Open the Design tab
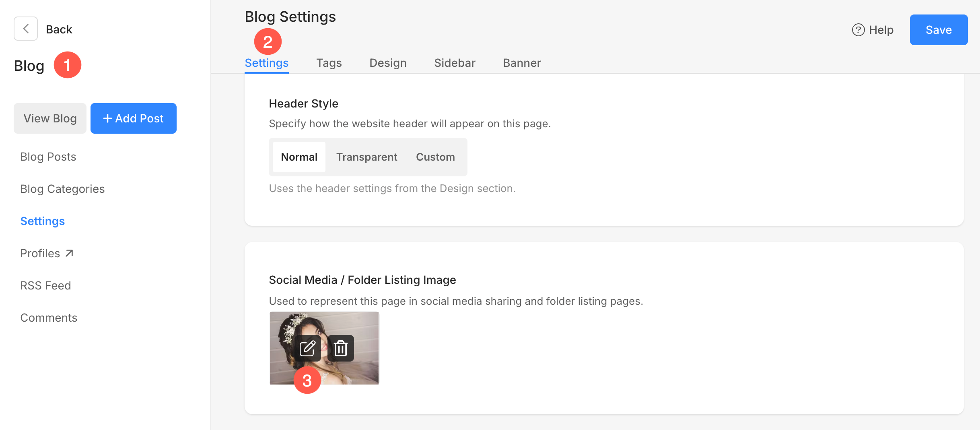Screen dimensions: 980x430 coord(388,63)
